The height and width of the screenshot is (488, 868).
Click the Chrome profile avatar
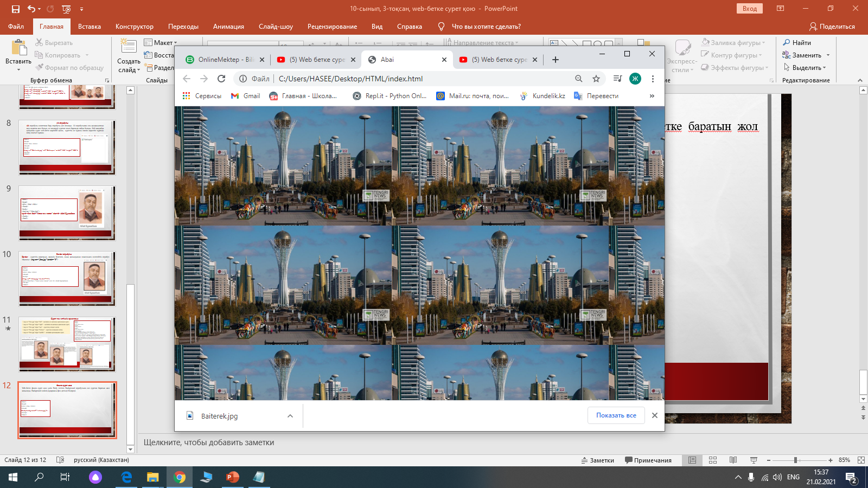(635, 79)
